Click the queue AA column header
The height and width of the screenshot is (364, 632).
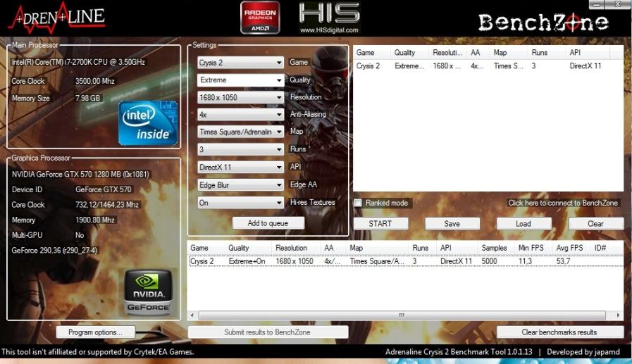tap(478, 53)
